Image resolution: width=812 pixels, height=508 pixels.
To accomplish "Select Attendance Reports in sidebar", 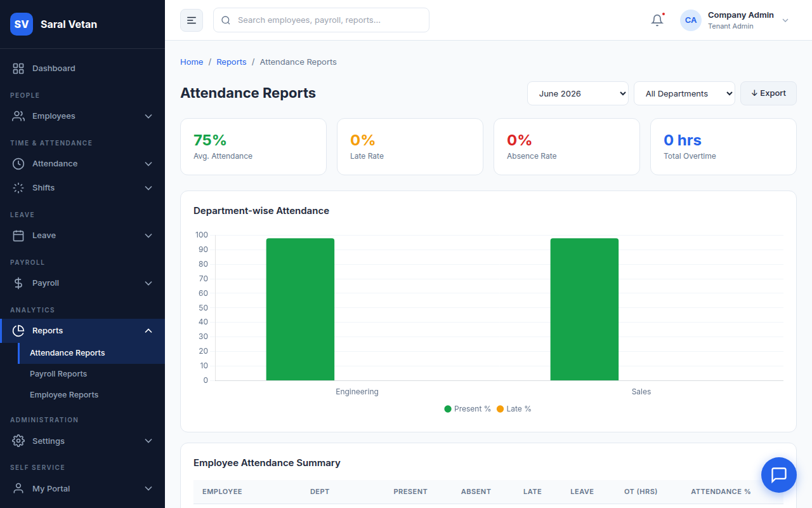I will click(x=91, y=353).
